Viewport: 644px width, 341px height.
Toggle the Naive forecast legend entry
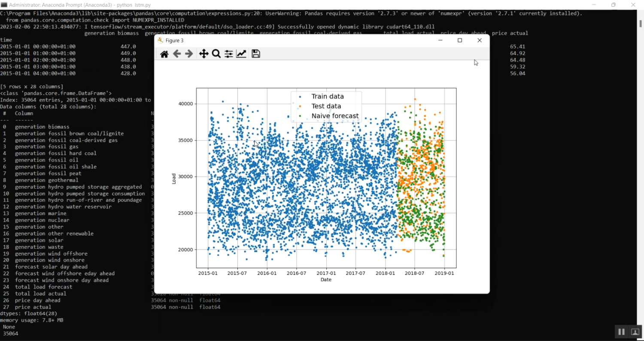pyautogui.click(x=335, y=116)
